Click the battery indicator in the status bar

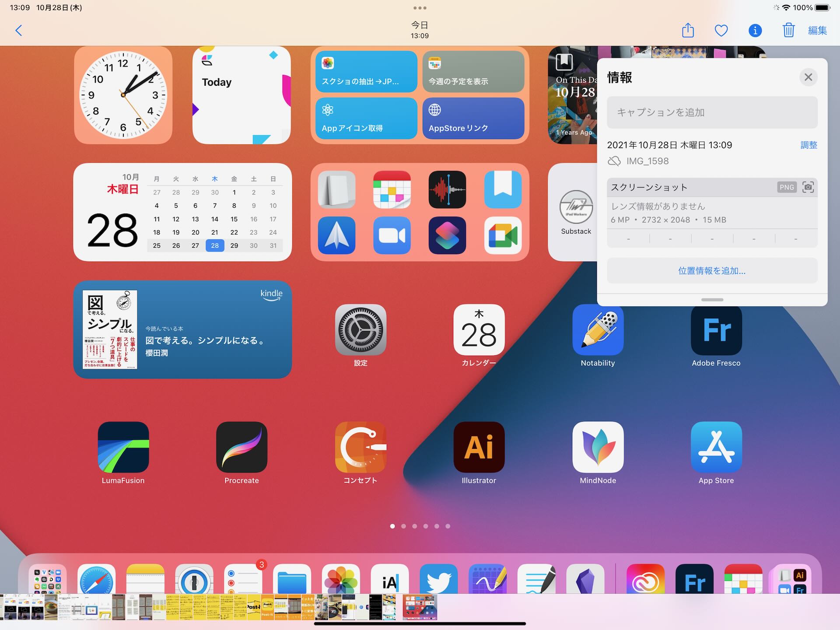point(822,7)
